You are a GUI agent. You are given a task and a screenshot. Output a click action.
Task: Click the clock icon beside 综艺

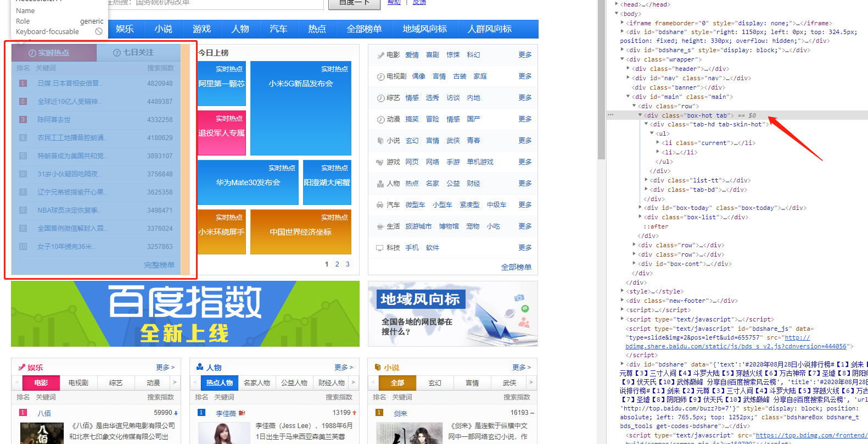[380, 98]
